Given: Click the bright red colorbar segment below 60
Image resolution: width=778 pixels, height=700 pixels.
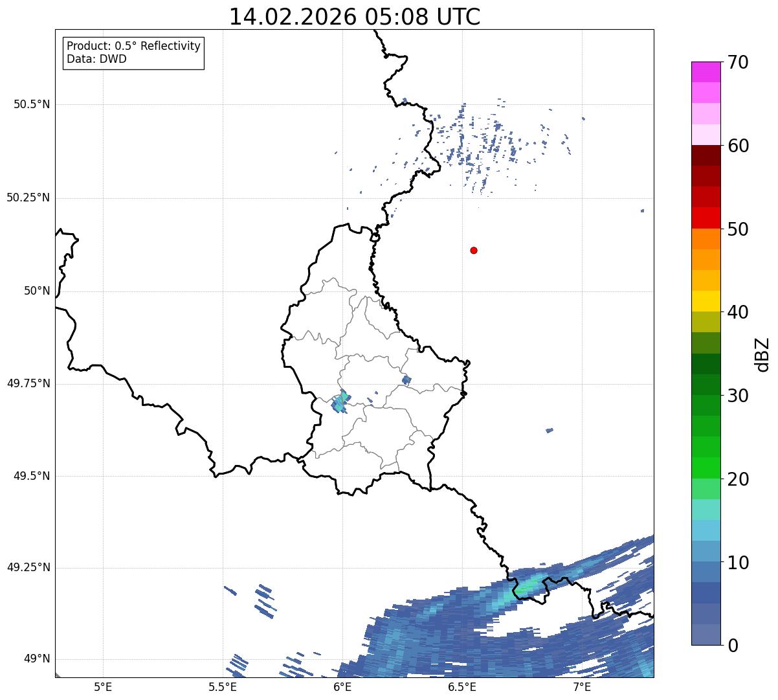Looking at the screenshot, I should tap(706, 218).
